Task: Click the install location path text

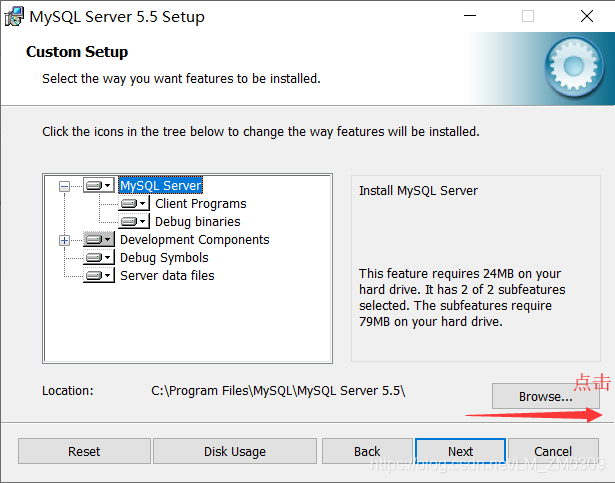Action: (278, 391)
